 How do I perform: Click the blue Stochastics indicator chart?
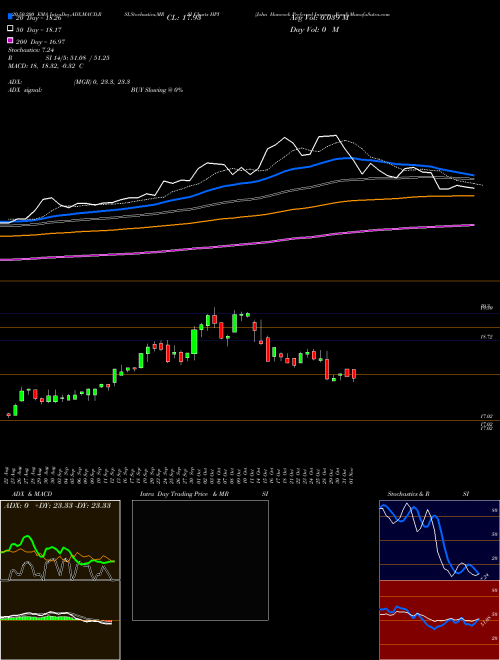pos(439,540)
